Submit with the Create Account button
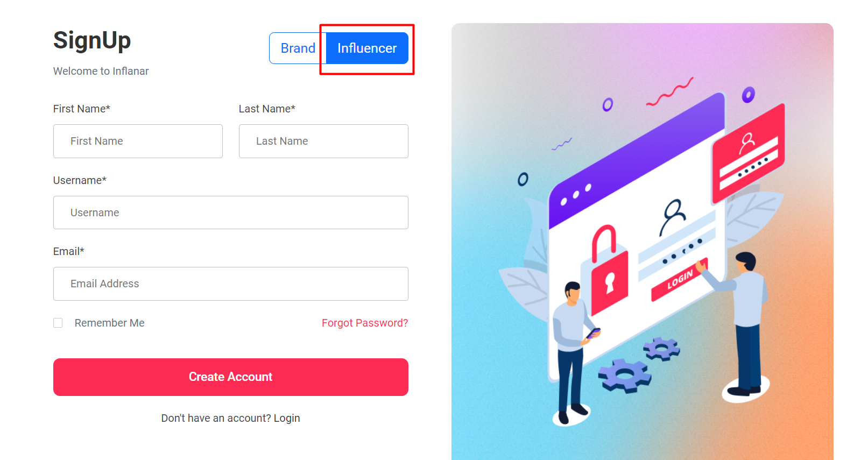This screenshot has width=868, height=460. pyautogui.click(x=231, y=377)
